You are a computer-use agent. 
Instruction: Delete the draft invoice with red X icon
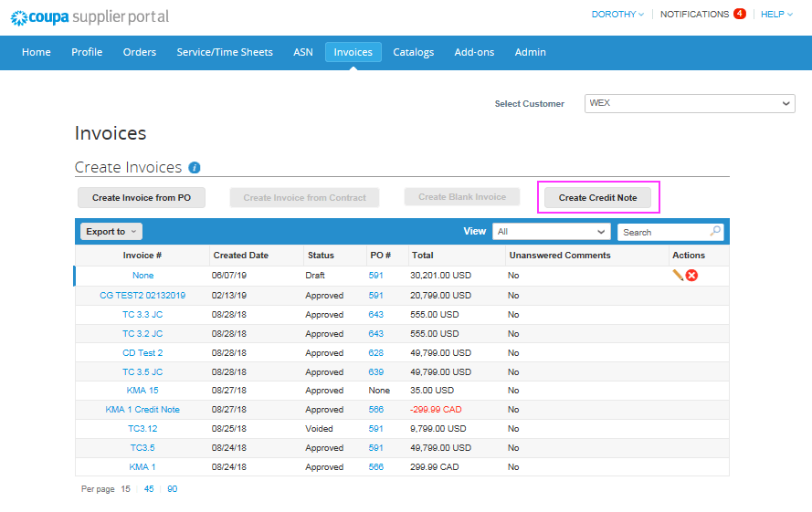(691, 276)
